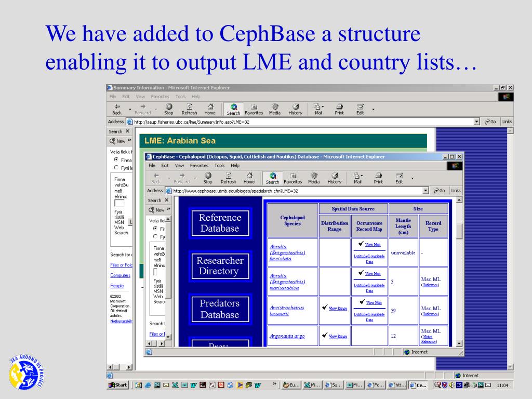Select first radio button in CephBase search pane
Screen dimensions: 532x399
pyautogui.click(x=155, y=229)
